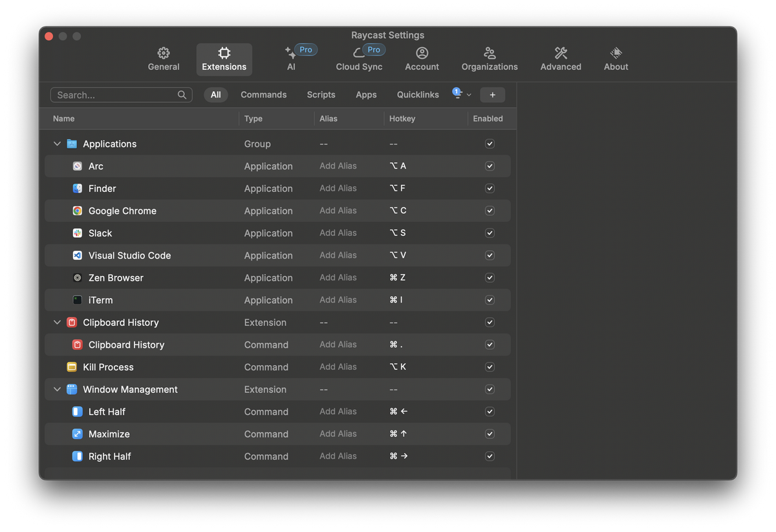Disable the Maximize command checkbox
The height and width of the screenshot is (532, 776).
(x=490, y=434)
